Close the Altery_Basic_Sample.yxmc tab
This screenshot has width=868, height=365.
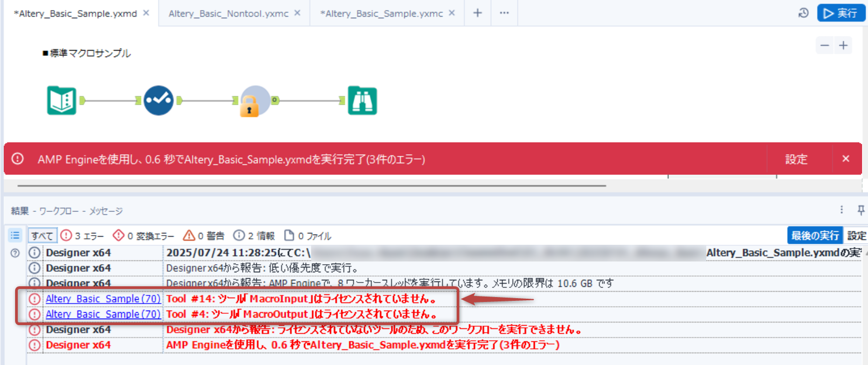click(x=452, y=13)
